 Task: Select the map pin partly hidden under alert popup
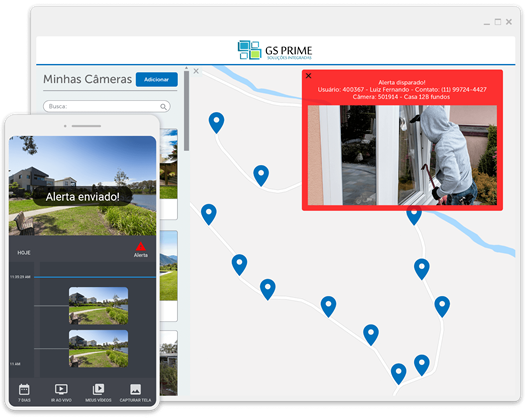(414, 216)
